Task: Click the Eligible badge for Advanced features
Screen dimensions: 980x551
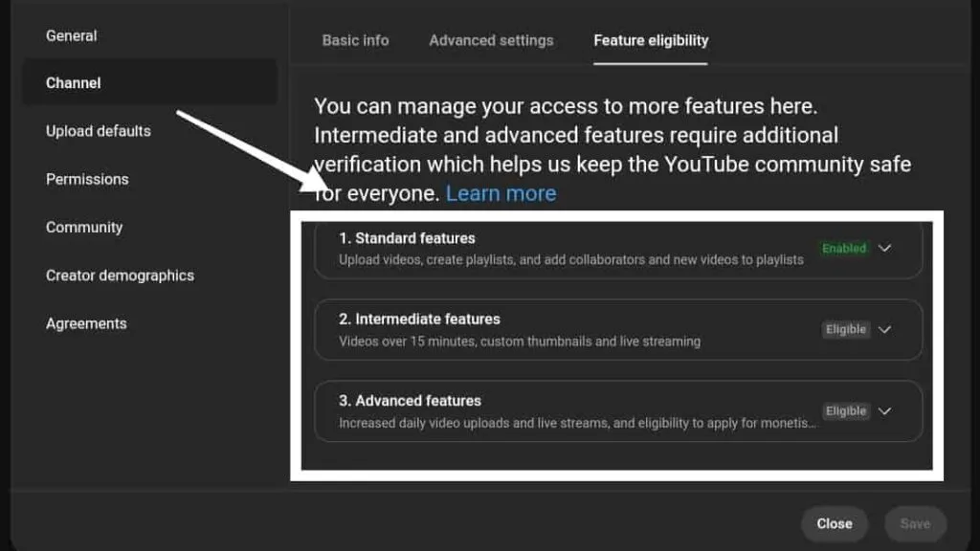Action: (846, 411)
